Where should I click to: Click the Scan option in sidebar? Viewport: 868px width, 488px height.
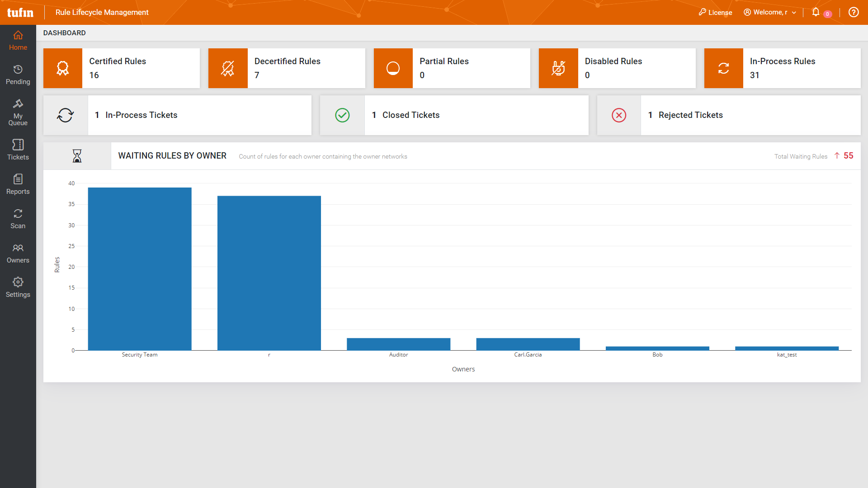(18, 219)
